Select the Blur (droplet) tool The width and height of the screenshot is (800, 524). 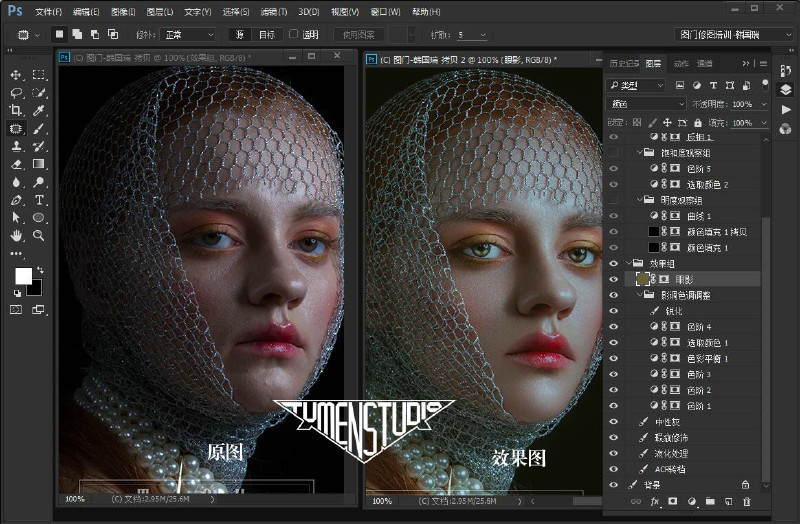click(x=16, y=182)
